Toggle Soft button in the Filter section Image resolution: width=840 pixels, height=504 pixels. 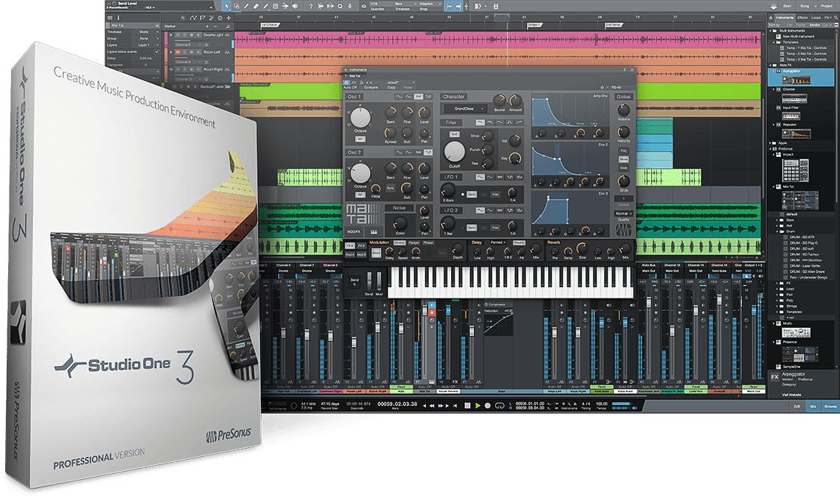coord(455,134)
